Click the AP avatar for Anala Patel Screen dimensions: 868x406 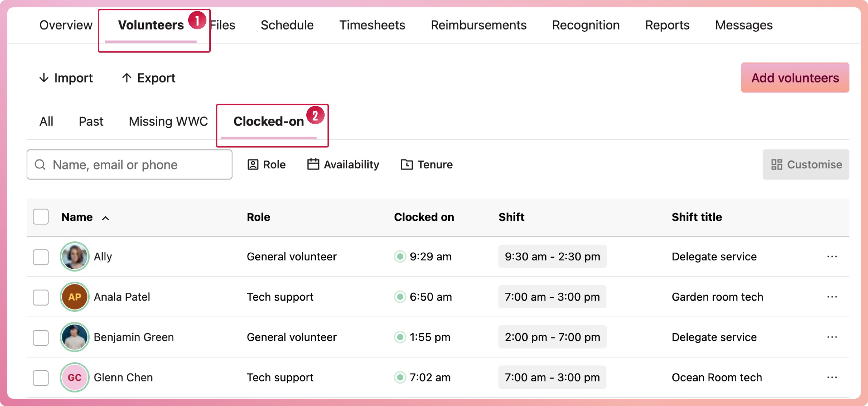75,297
